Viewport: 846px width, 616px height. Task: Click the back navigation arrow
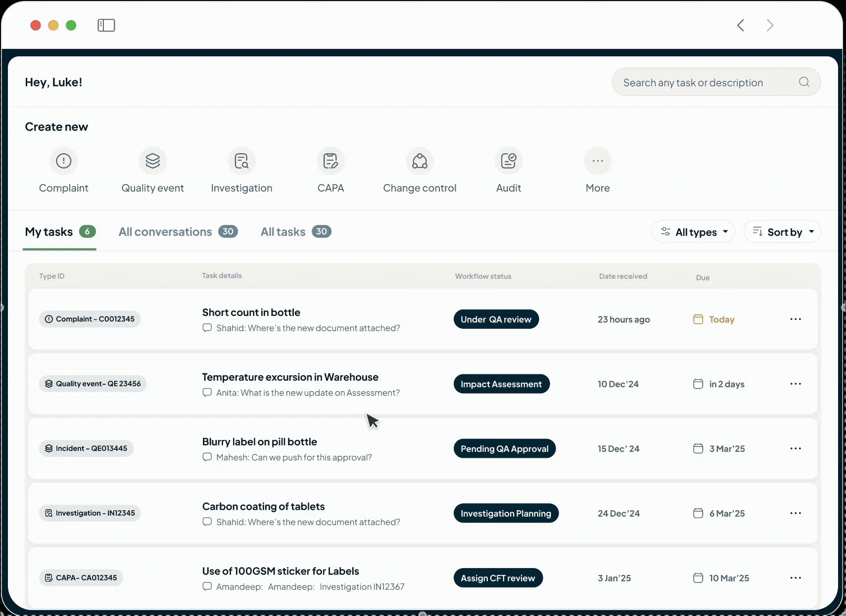pos(741,25)
